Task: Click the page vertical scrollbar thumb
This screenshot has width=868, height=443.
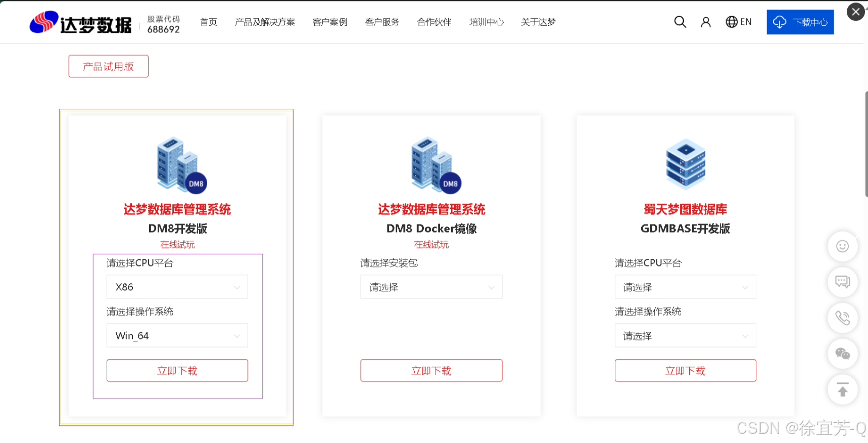Action: click(x=866, y=144)
